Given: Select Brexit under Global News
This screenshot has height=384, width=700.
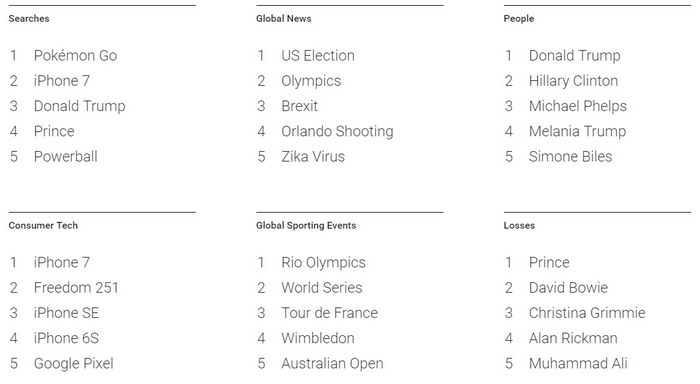Looking at the screenshot, I should pyautogui.click(x=300, y=106).
